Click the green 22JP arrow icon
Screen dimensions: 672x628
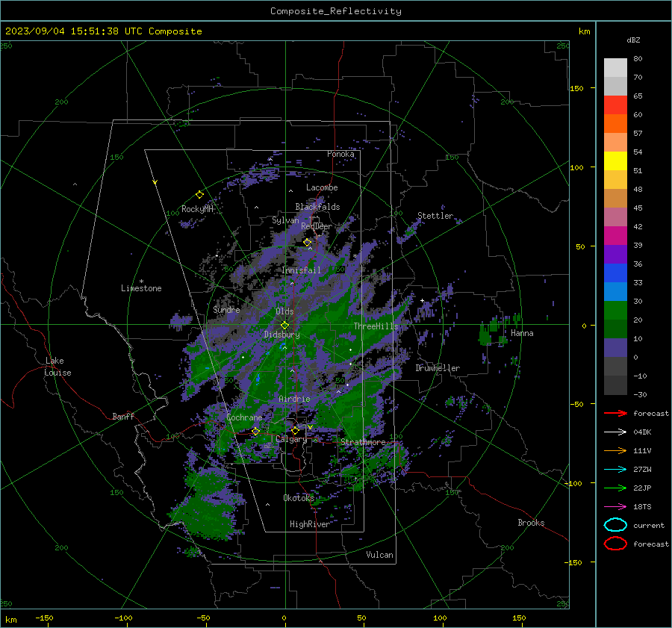point(615,488)
